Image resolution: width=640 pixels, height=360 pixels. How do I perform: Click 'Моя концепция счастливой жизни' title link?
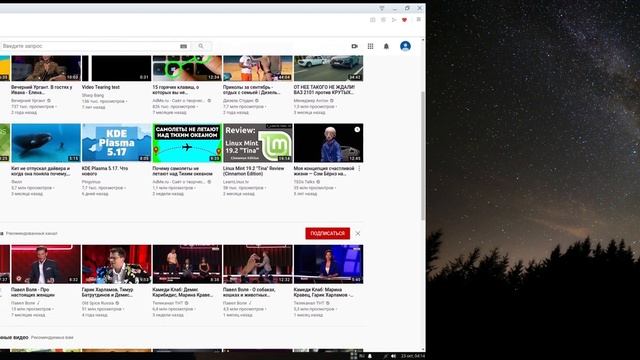coord(324,171)
